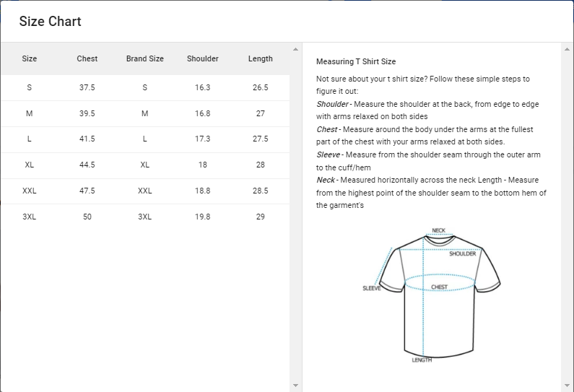Screen dimensions: 574x392
Task: Click the instructions panel scroll up arrow
Action: click(x=568, y=49)
